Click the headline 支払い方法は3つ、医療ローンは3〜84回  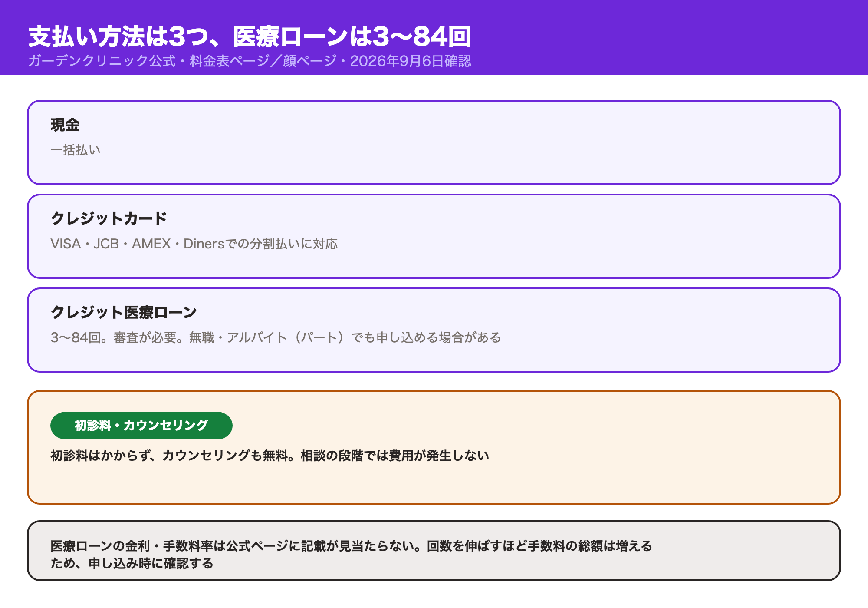[x=250, y=36]
